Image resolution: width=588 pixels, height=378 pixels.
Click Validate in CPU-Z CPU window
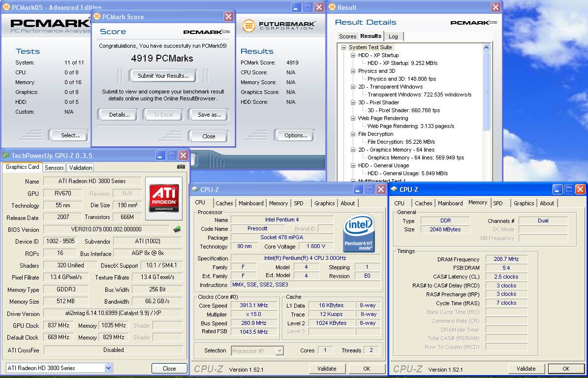(327, 369)
